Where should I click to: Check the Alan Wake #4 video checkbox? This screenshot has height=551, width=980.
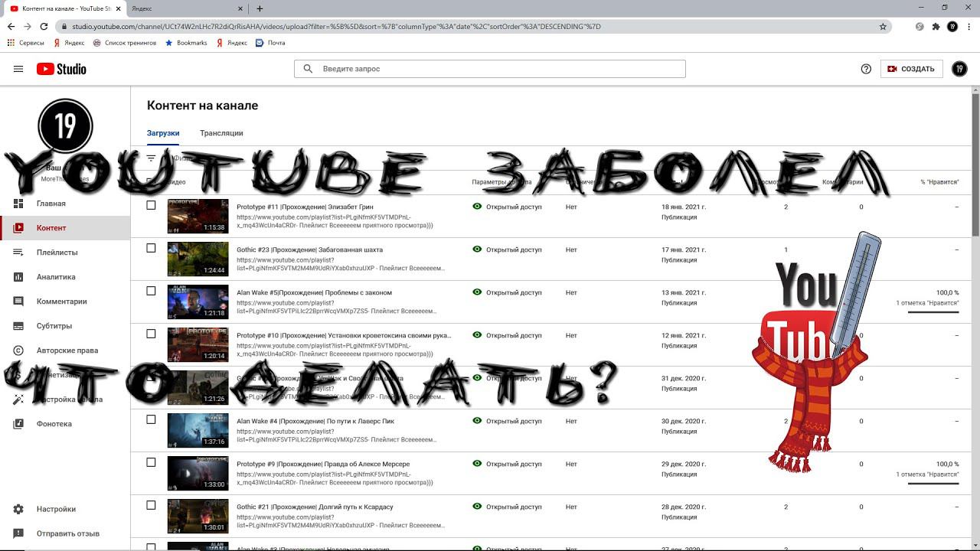(x=151, y=419)
